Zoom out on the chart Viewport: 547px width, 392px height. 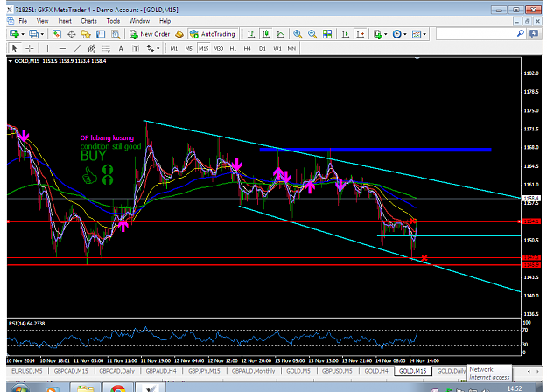[312, 34]
